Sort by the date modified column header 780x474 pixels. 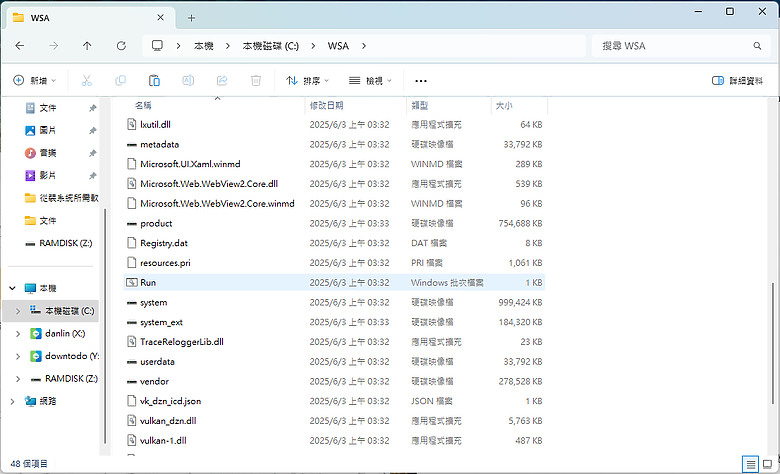[x=355, y=105]
